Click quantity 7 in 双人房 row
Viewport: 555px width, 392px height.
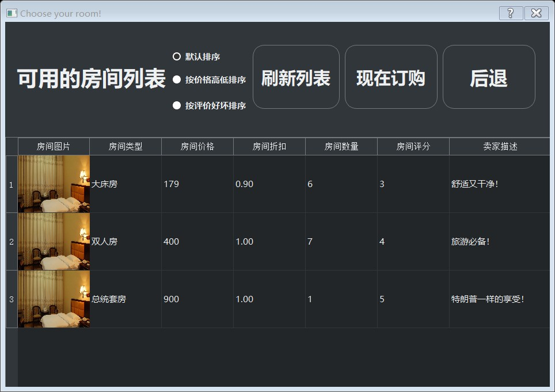pyautogui.click(x=341, y=242)
